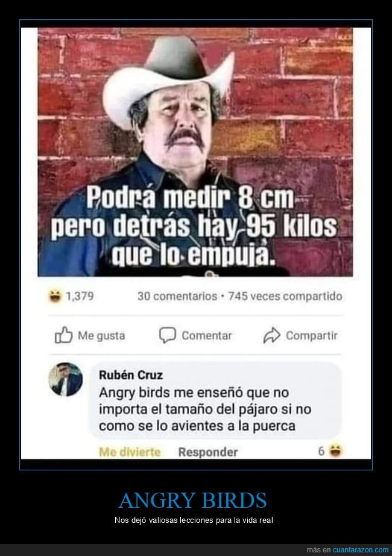Click the Compartir label
Viewport: 392px width, 556px height.
click(x=311, y=335)
